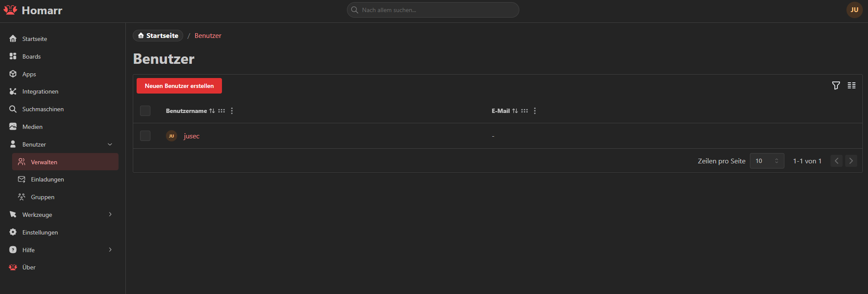Expand the Hilfe sidebar section
The height and width of the screenshot is (294, 868).
tap(110, 250)
